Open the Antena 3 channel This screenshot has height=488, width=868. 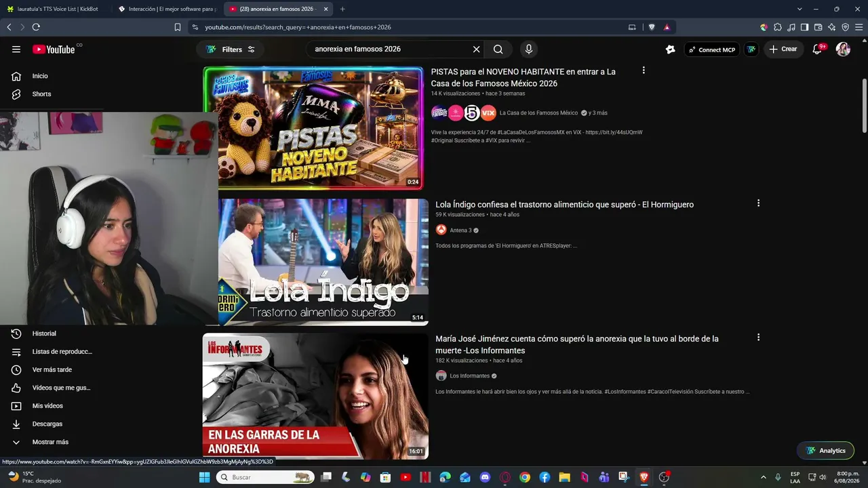[x=460, y=230]
